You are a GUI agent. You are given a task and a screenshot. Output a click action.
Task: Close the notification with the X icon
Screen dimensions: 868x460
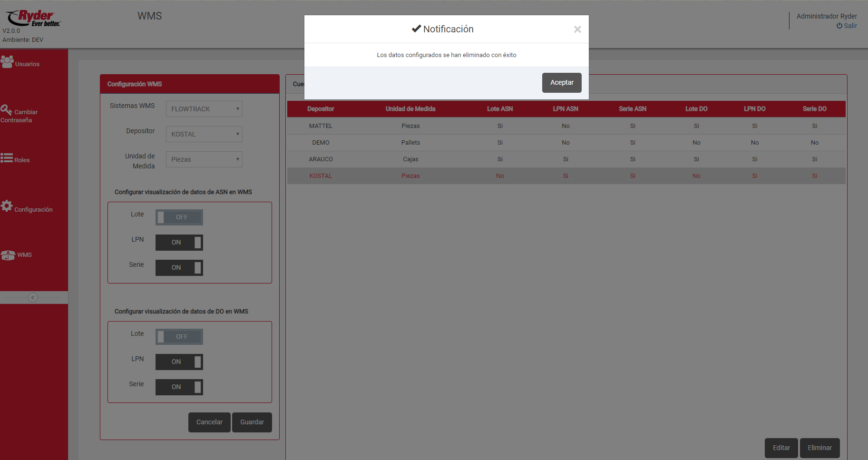[577, 29]
